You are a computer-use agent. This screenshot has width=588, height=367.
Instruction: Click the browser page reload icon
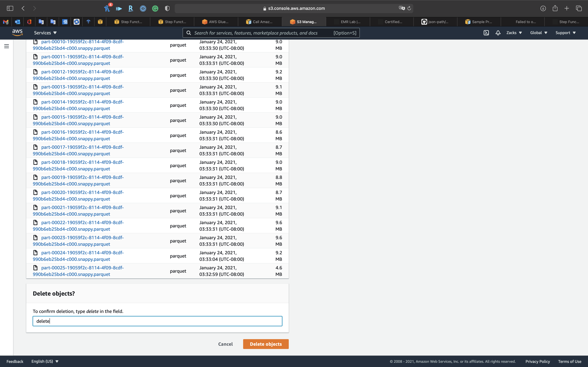(x=409, y=9)
